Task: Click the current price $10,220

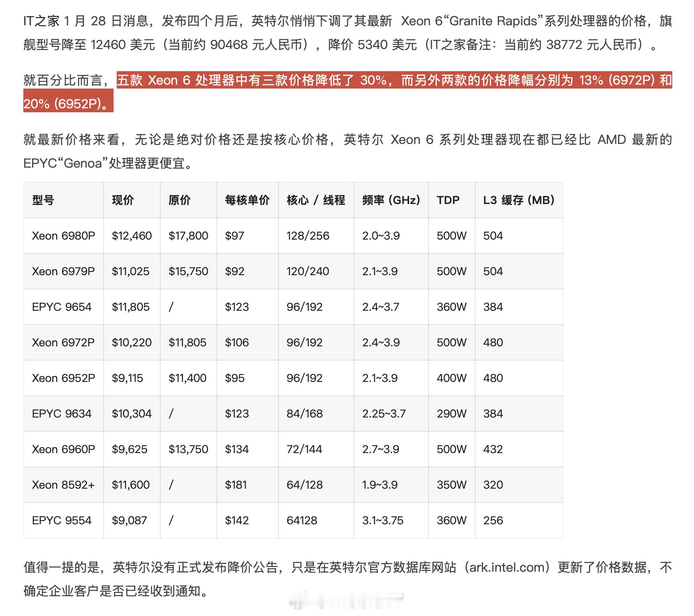Action: tap(132, 342)
